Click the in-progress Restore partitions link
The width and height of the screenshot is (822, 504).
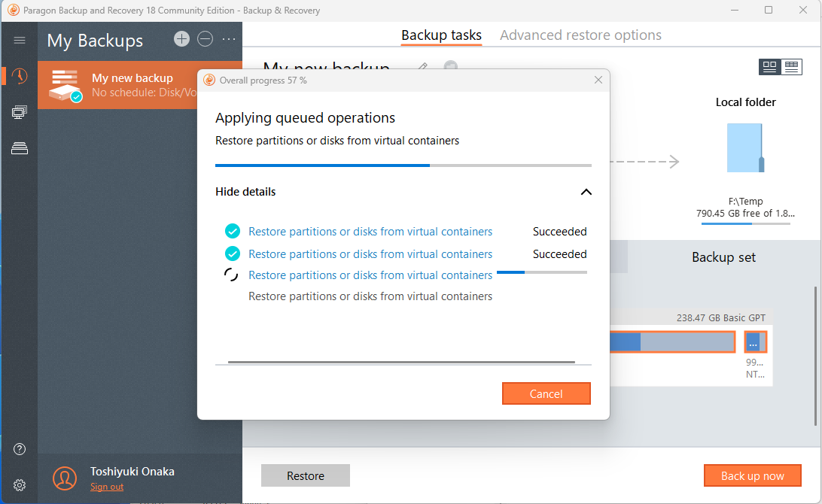coord(370,275)
